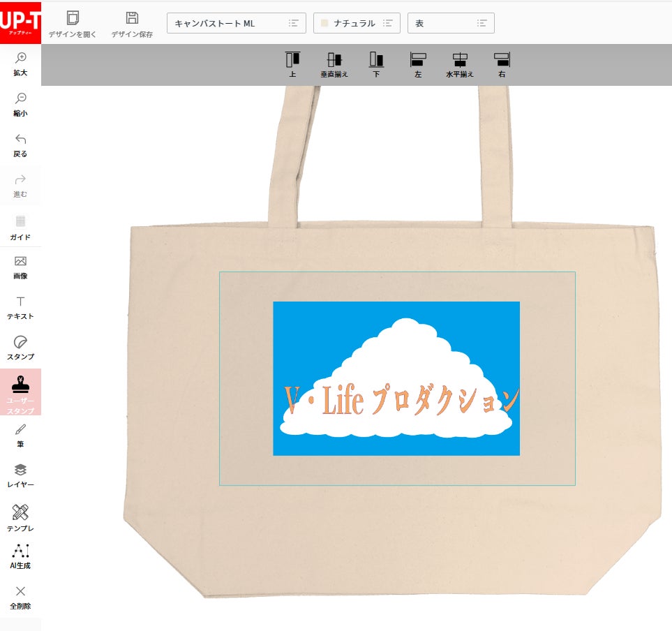Undo with the 戻る arrow
The width and height of the screenshot is (672, 631).
click(x=20, y=144)
